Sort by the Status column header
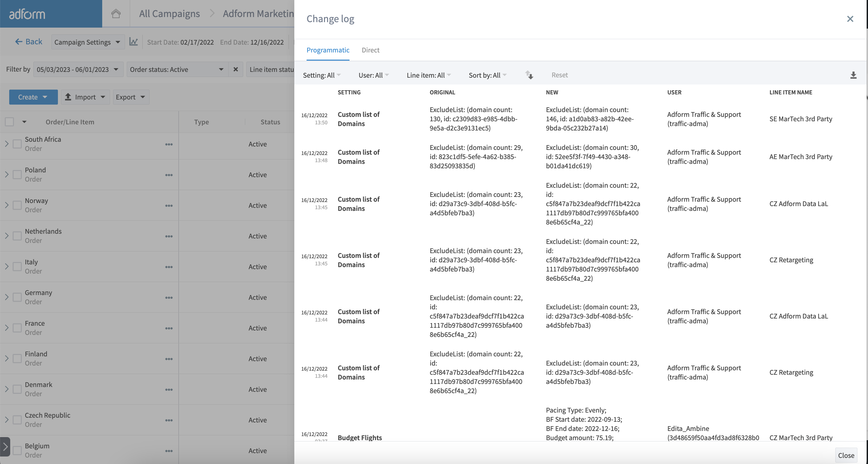Image resolution: width=868 pixels, height=464 pixels. click(270, 122)
